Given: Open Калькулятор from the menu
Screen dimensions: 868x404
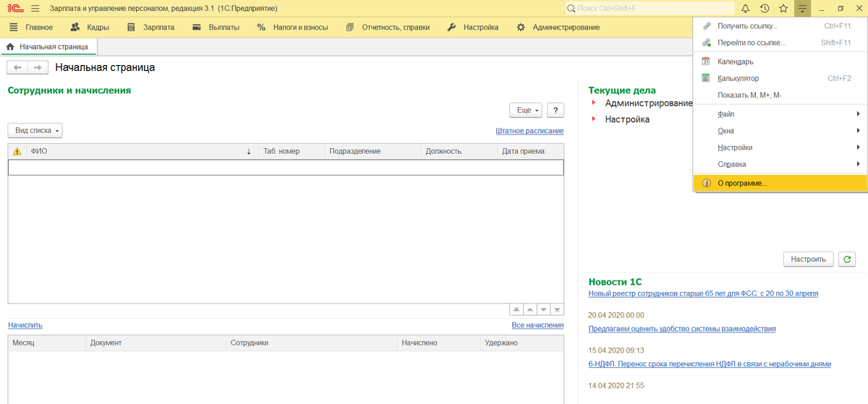Looking at the screenshot, I should [780, 78].
